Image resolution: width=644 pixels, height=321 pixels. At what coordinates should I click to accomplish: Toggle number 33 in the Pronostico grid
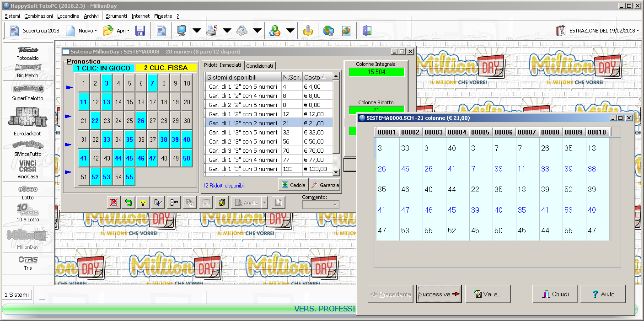tap(107, 140)
